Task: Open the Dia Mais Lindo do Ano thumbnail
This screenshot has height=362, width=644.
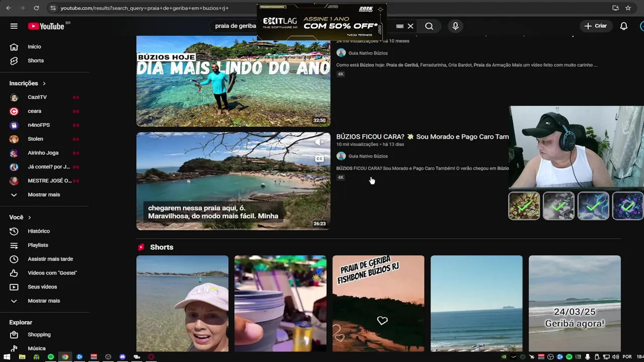Action: point(233,81)
